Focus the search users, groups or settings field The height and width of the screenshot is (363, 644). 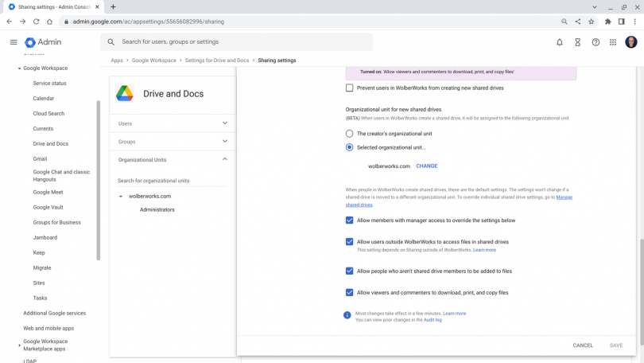[237, 42]
